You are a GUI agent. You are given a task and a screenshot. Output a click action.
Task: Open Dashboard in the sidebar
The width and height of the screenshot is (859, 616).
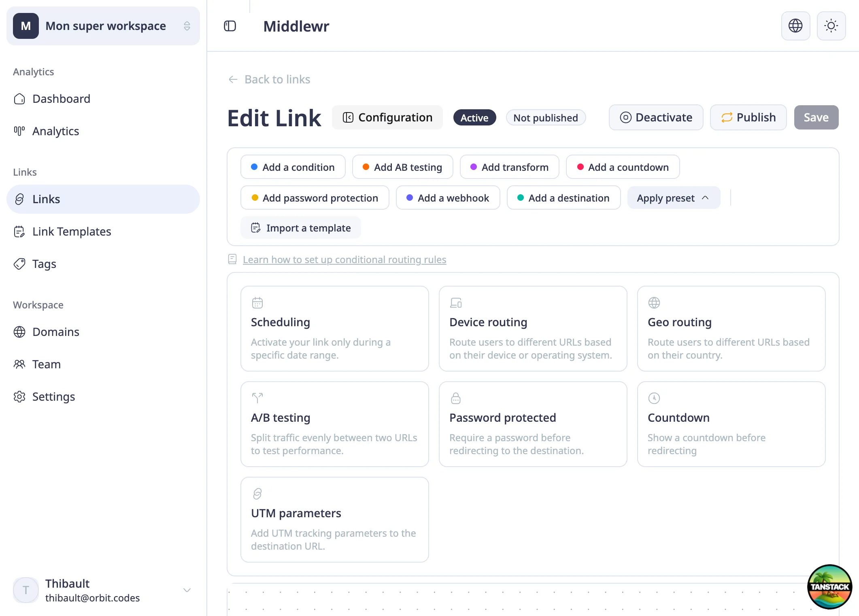[x=103, y=99]
